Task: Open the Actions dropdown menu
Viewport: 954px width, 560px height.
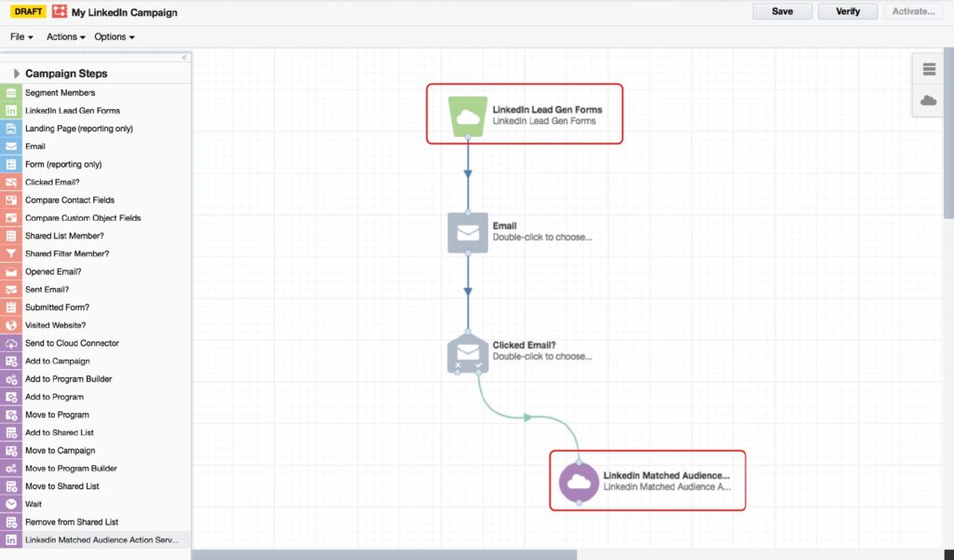Action: pos(65,37)
